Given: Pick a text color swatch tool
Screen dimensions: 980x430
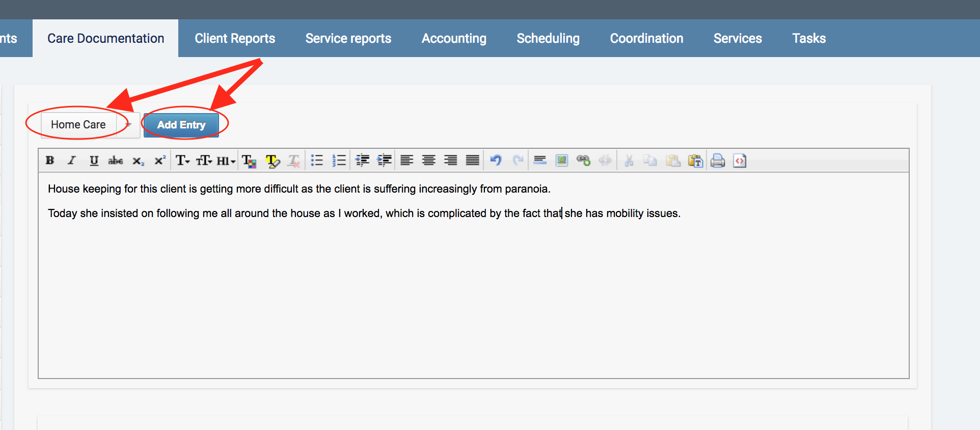Looking at the screenshot, I should click(249, 160).
